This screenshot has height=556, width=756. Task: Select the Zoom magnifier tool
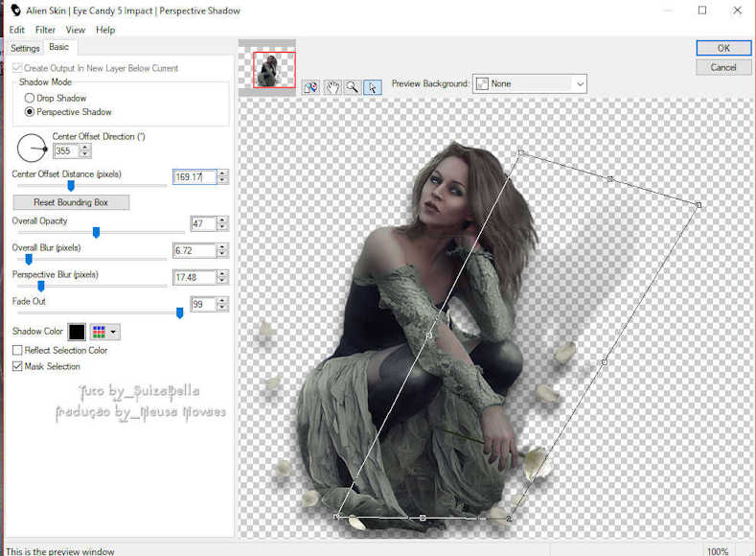[x=352, y=87]
